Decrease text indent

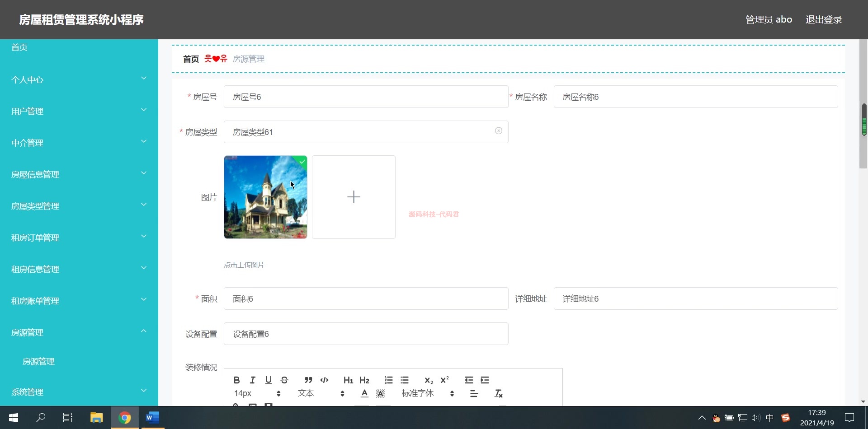tap(469, 380)
